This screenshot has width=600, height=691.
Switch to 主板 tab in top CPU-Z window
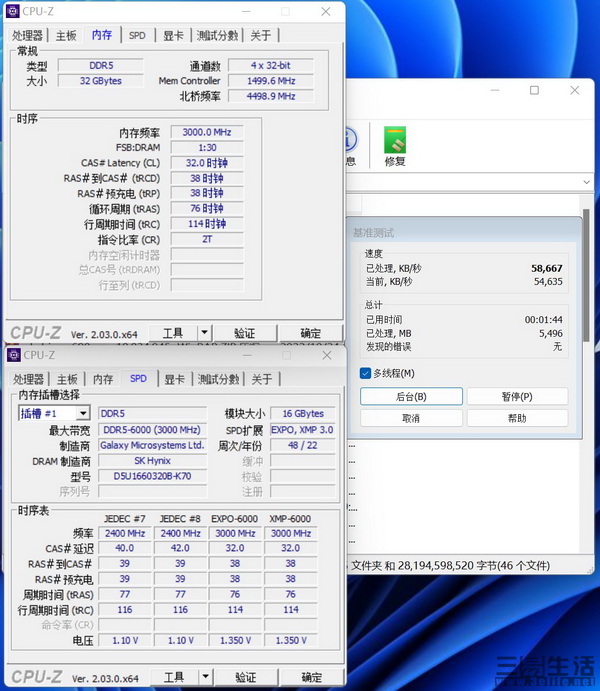(x=66, y=36)
